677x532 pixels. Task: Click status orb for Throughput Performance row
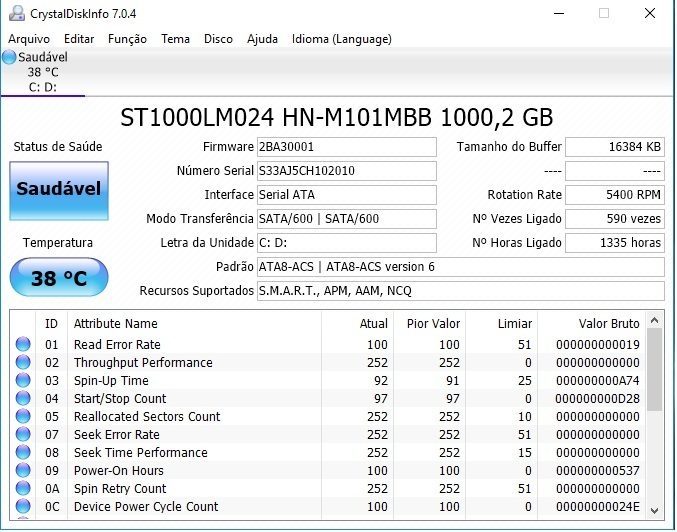point(23,362)
